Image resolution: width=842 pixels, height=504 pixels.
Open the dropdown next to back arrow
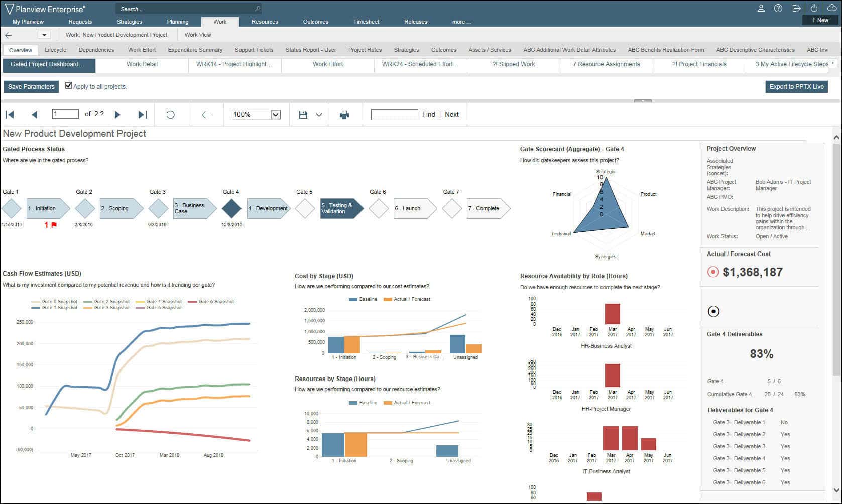44,35
